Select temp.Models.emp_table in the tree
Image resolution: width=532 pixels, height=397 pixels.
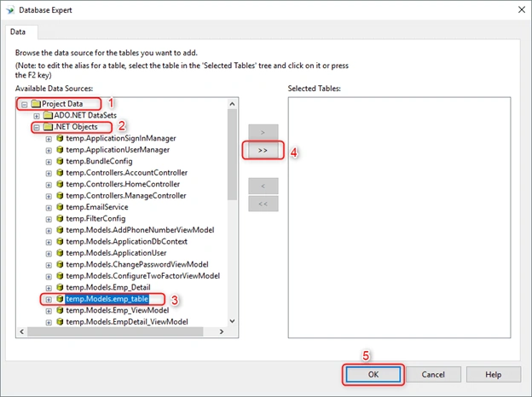pyautogui.click(x=107, y=299)
